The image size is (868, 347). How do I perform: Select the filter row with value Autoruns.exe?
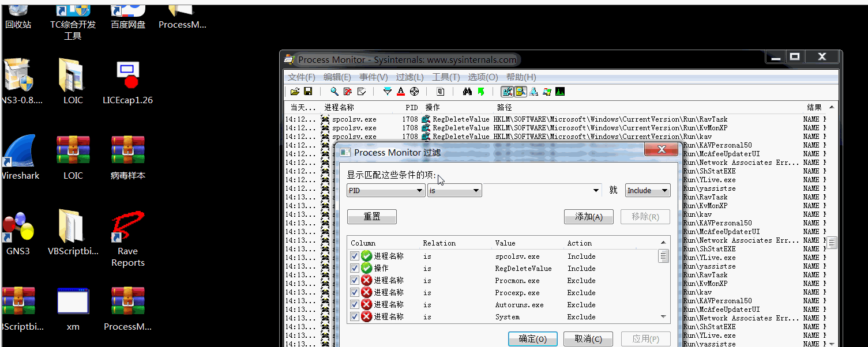pos(502,304)
